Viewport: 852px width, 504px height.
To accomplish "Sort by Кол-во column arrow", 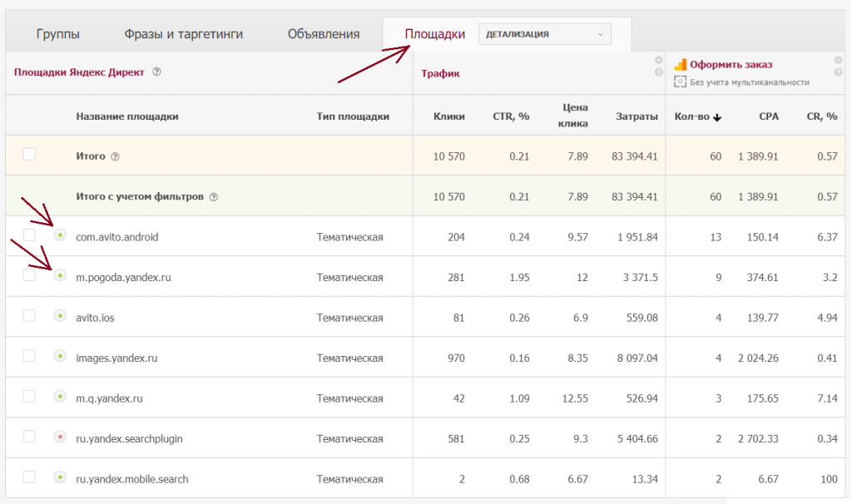I will click(717, 117).
